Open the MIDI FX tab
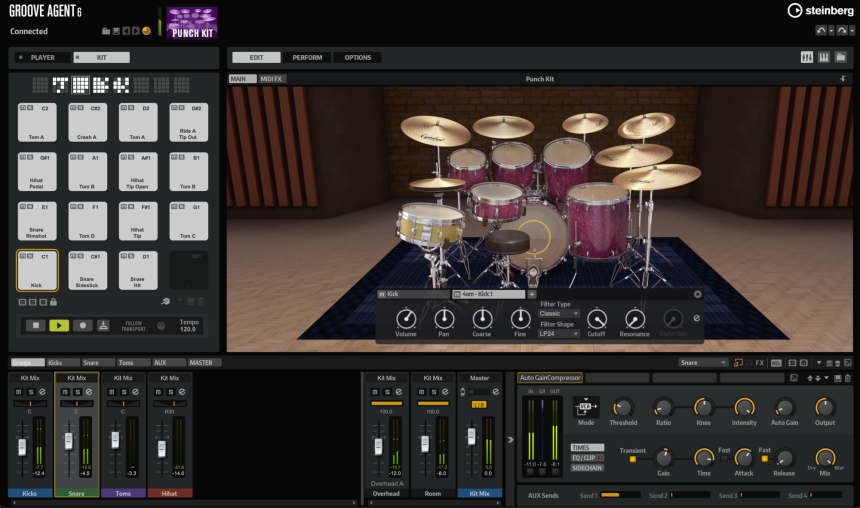 coord(271,79)
